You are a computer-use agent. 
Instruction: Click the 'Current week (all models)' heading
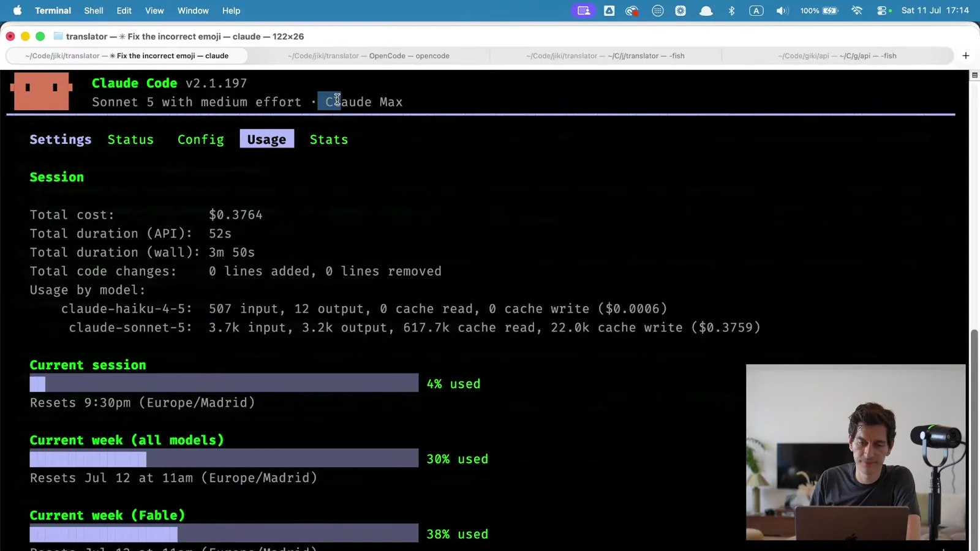[127, 440]
